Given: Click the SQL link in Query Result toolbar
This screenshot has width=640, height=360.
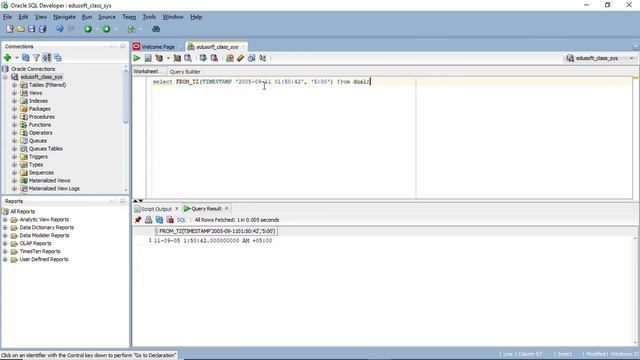Looking at the screenshot, I should click(181, 220).
